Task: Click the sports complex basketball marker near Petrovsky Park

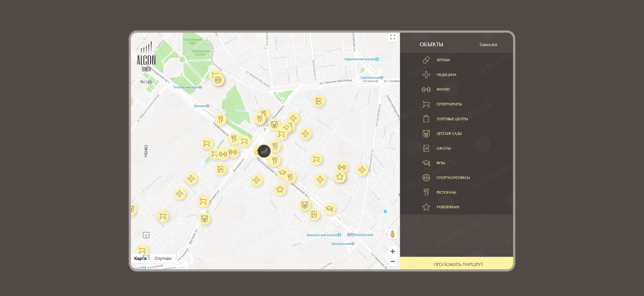Action: click(218, 80)
